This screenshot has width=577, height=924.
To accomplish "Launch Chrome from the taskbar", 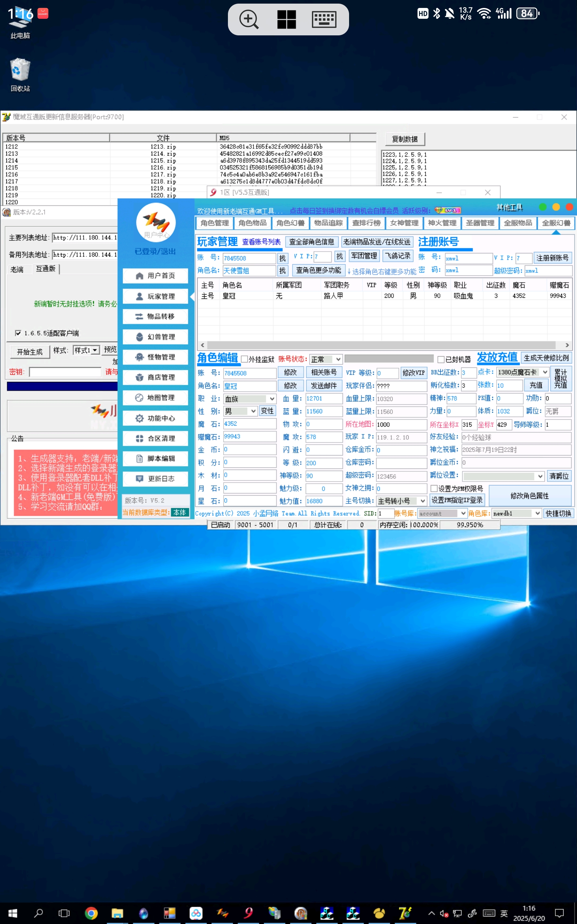I will click(x=91, y=913).
